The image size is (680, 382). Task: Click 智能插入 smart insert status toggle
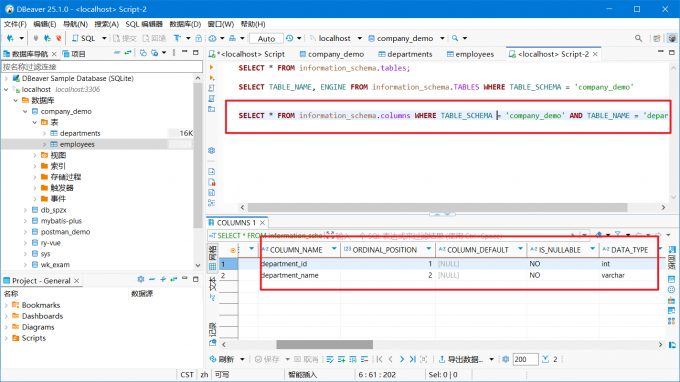pos(303,374)
